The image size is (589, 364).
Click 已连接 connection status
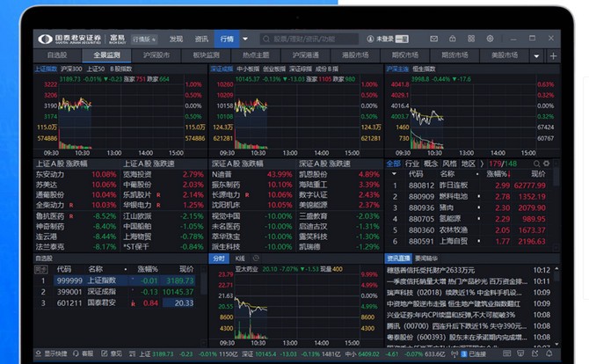pyautogui.click(x=477, y=353)
